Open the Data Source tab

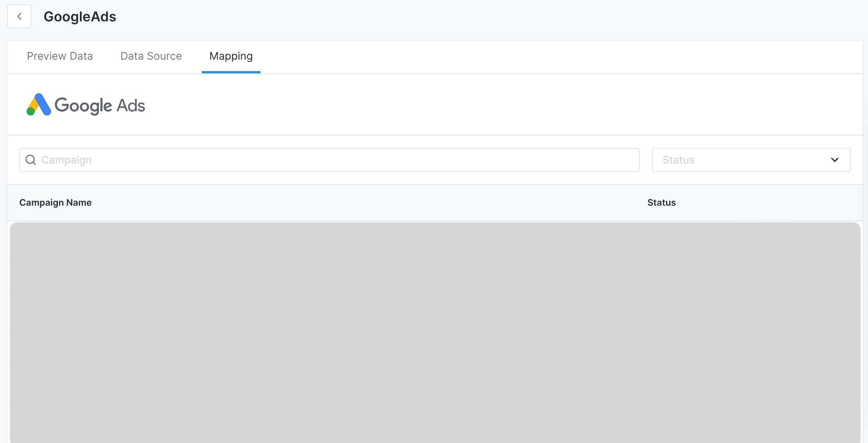pyautogui.click(x=151, y=56)
